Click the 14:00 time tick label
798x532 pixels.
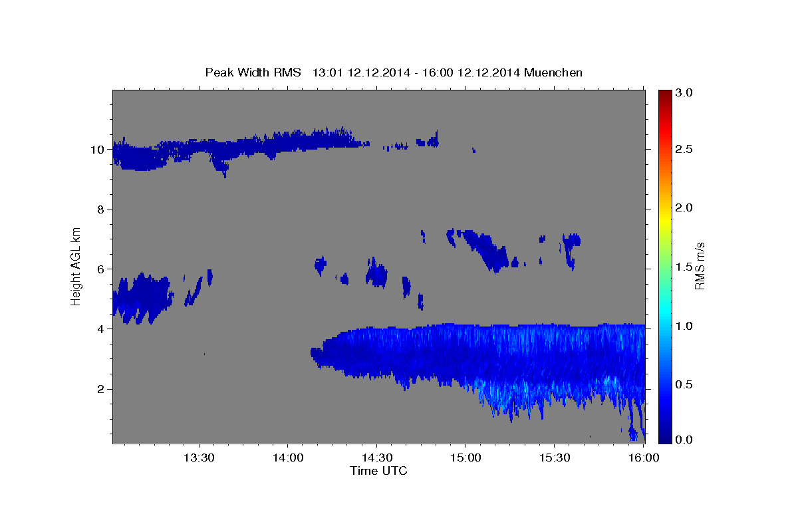[287, 458]
